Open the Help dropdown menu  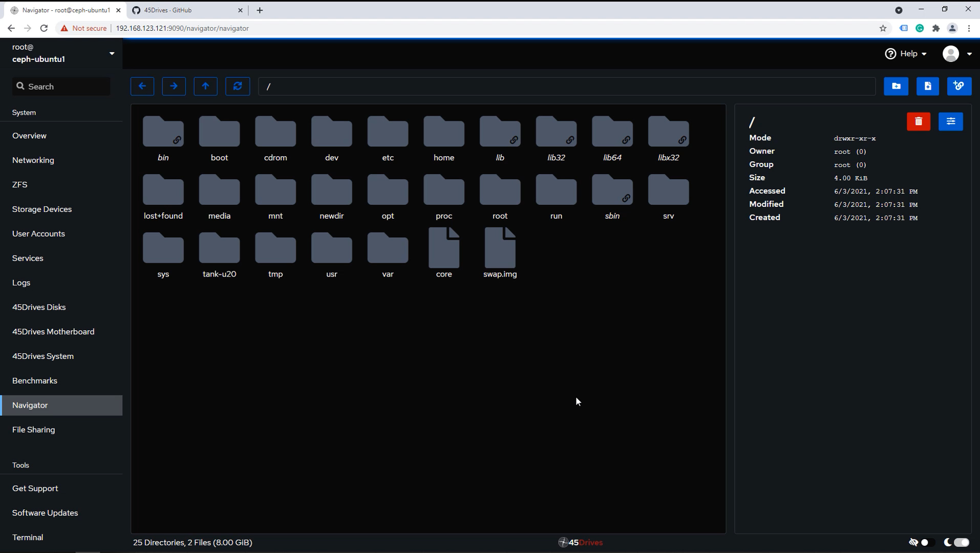tap(906, 54)
